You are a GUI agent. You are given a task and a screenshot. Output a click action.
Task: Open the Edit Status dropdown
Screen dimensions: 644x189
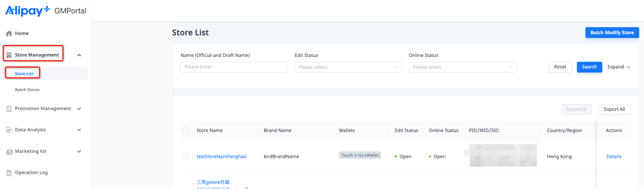(348, 67)
